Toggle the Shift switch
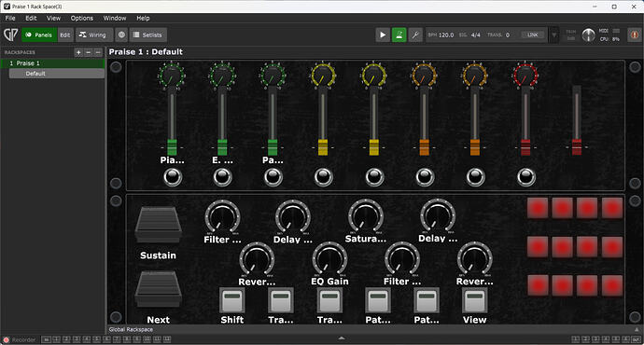The image size is (644, 345). tap(232, 300)
